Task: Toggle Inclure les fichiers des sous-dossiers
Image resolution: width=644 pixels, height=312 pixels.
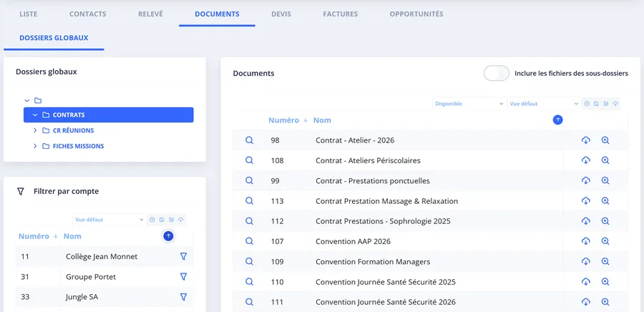Action: point(496,74)
